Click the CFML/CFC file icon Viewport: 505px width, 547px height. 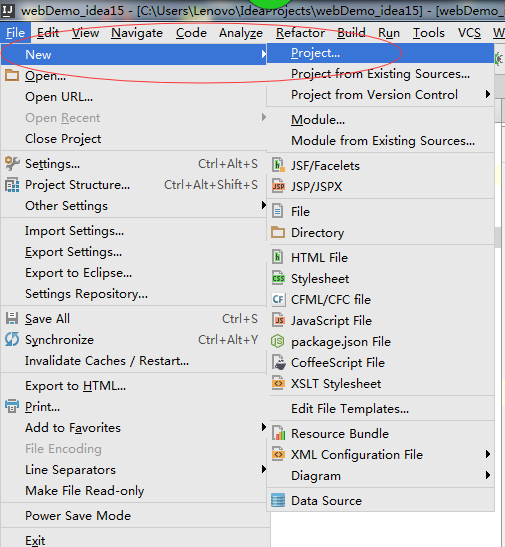[x=278, y=299]
